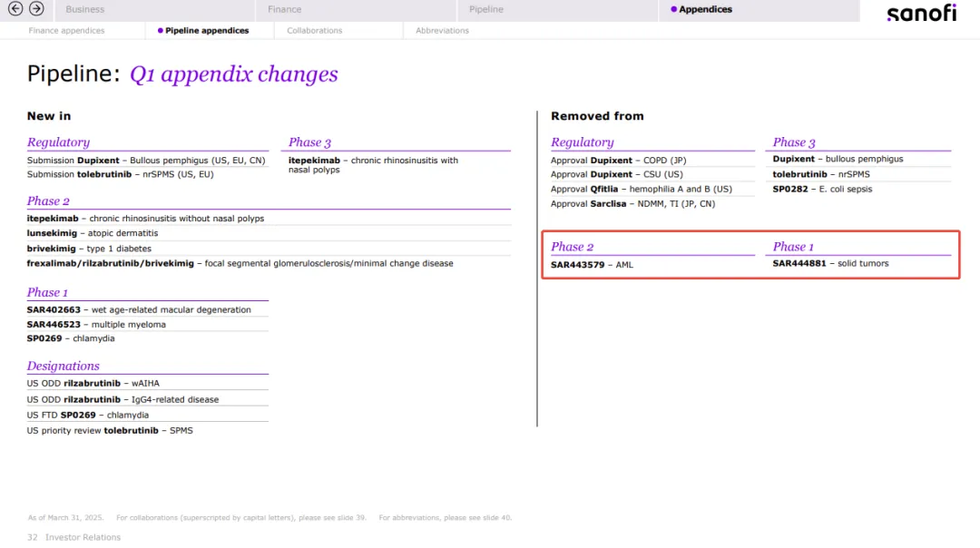The height and width of the screenshot is (548, 980).
Task: Click Approval Sarclisa NDMM row
Action: pyautogui.click(x=632, y=204)
